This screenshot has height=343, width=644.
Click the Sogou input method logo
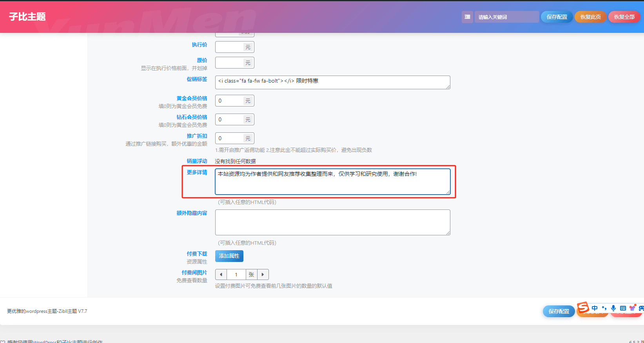[x=583, y=307]
